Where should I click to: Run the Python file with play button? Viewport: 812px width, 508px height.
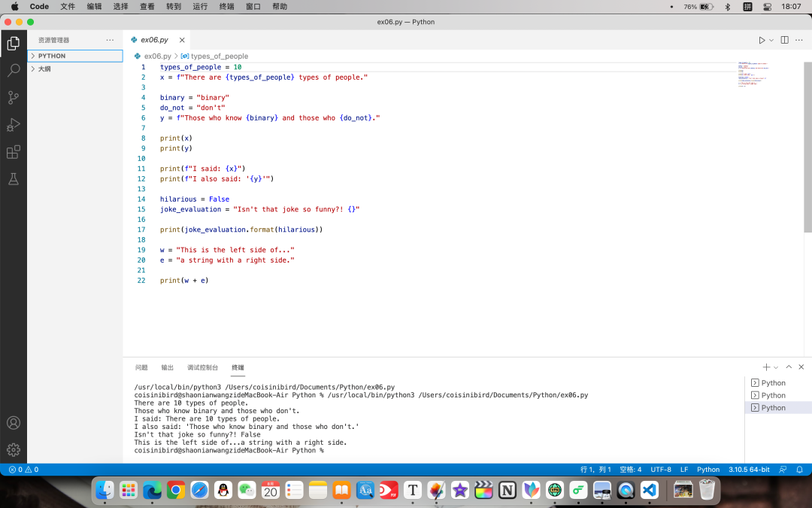click(762, 40)
